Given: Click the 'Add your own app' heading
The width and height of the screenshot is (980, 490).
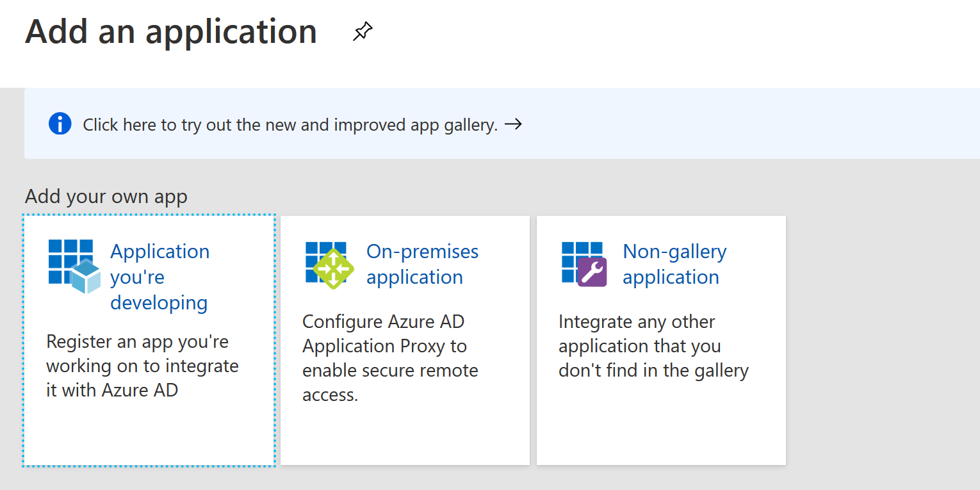Looking at the screenshot, I should [106, 197].
